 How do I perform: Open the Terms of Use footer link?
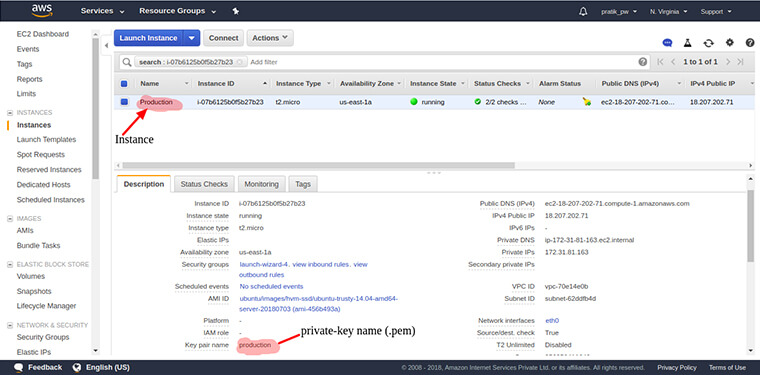click(727, 367)
